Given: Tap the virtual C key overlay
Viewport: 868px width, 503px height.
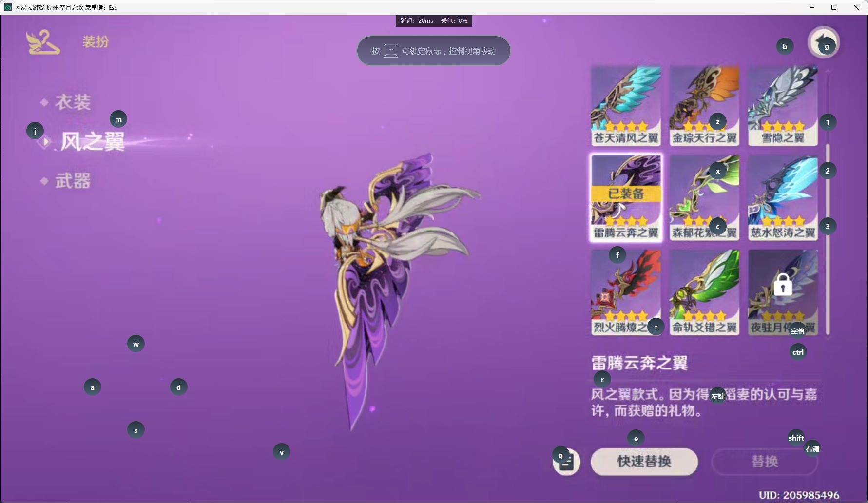Looking at the screenshot, I should [718, 226].
